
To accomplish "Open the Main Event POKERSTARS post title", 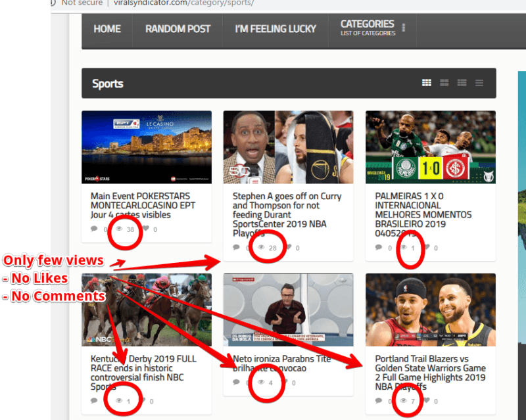I will pos(143,205).
